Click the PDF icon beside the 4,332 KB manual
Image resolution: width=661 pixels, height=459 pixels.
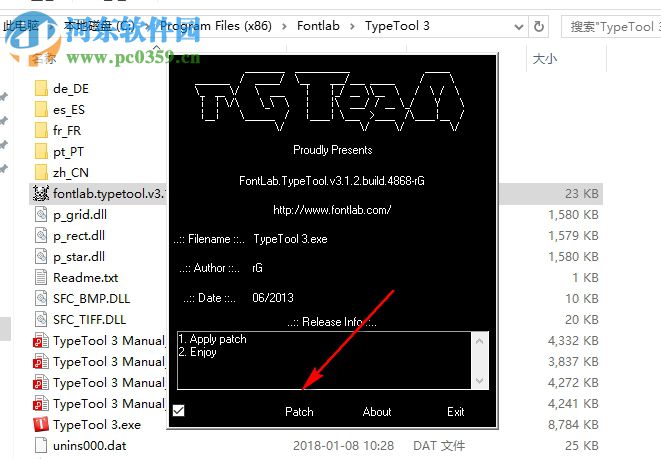coord(41,341)
